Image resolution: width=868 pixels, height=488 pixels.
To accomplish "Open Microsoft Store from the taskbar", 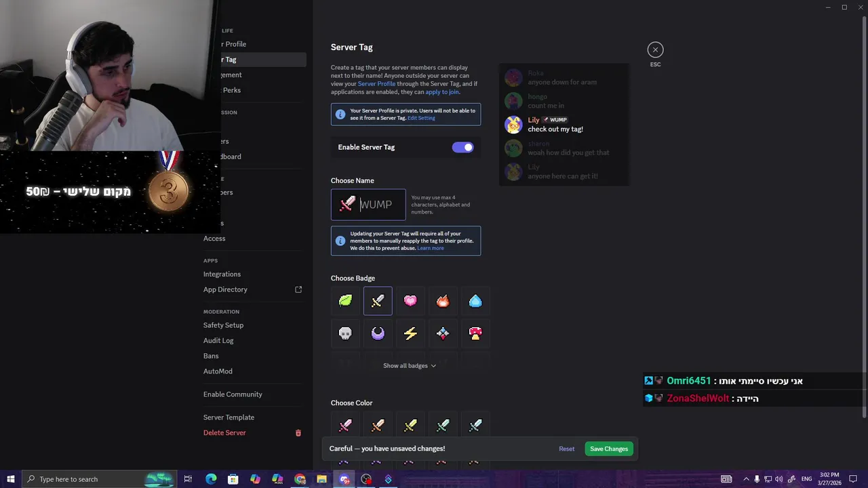I will pos(233,479).
